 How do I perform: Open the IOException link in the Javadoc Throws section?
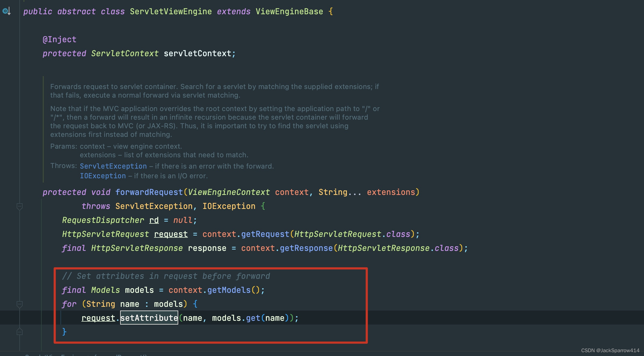(103, 176)
